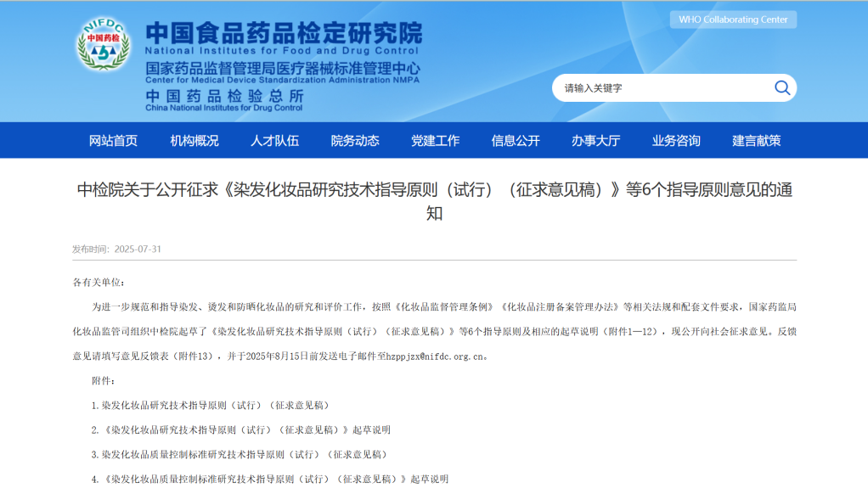Click the publish date 2025-07-31
Image resolution: width=868 pixels, height=488 pixels.
click(x=137, y=250)
